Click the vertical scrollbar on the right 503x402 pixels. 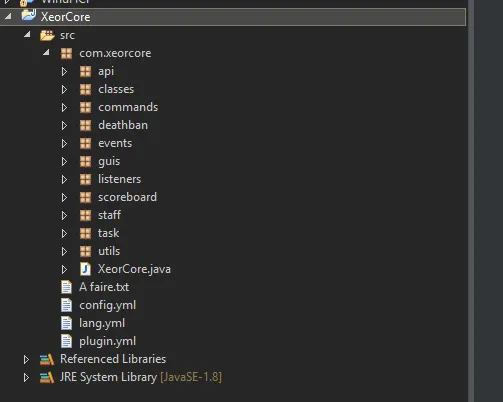pos(471,201)
